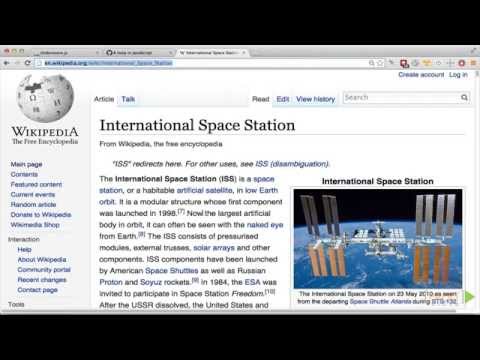The height and width of the screenshot is (360, 480).
Task: Close the International Space Station tab
Action: coord(244,53)
